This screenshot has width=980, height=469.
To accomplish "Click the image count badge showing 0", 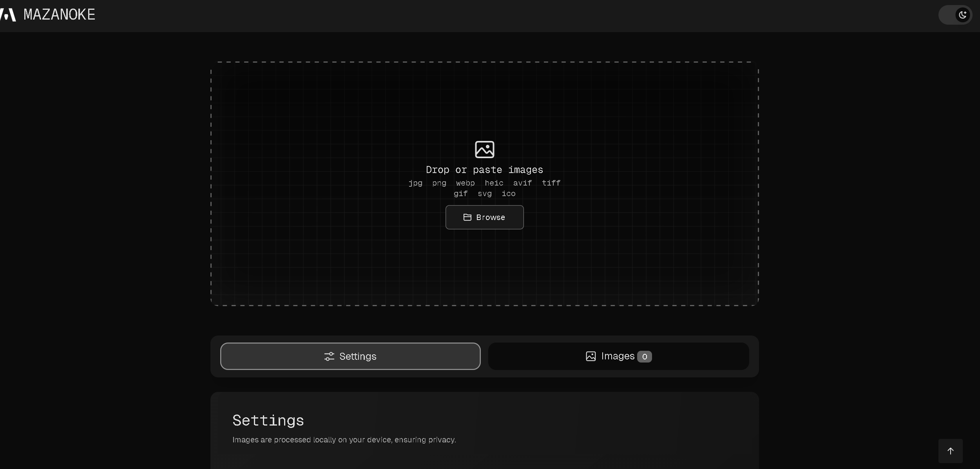I will [x=644, y=357].
